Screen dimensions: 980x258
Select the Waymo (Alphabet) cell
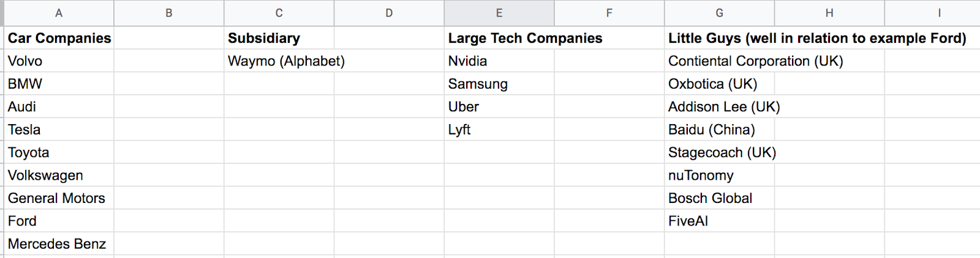[x=279, y=61]
